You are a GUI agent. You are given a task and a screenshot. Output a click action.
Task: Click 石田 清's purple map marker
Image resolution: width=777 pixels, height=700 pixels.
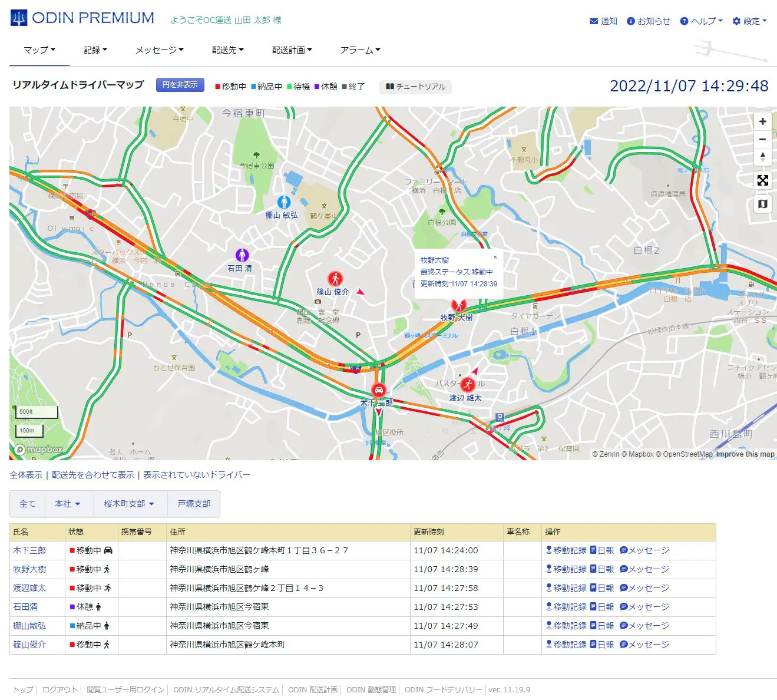[x=242, y=255]
